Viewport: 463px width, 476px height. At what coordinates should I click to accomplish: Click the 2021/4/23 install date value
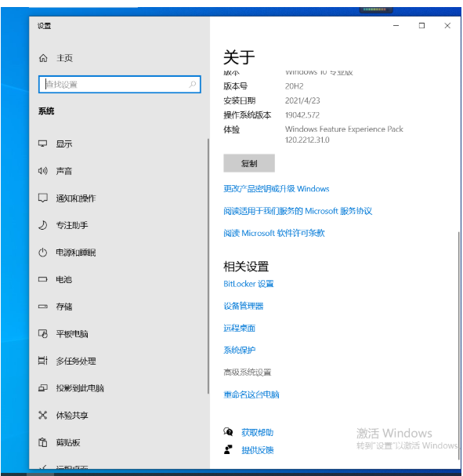tap(302, 100)
